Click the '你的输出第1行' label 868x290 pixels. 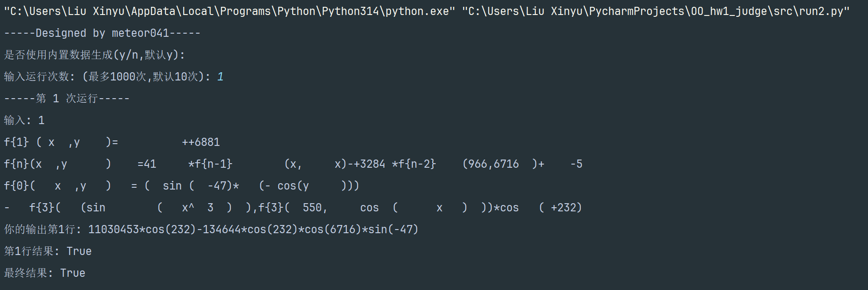tap(43, 230)
